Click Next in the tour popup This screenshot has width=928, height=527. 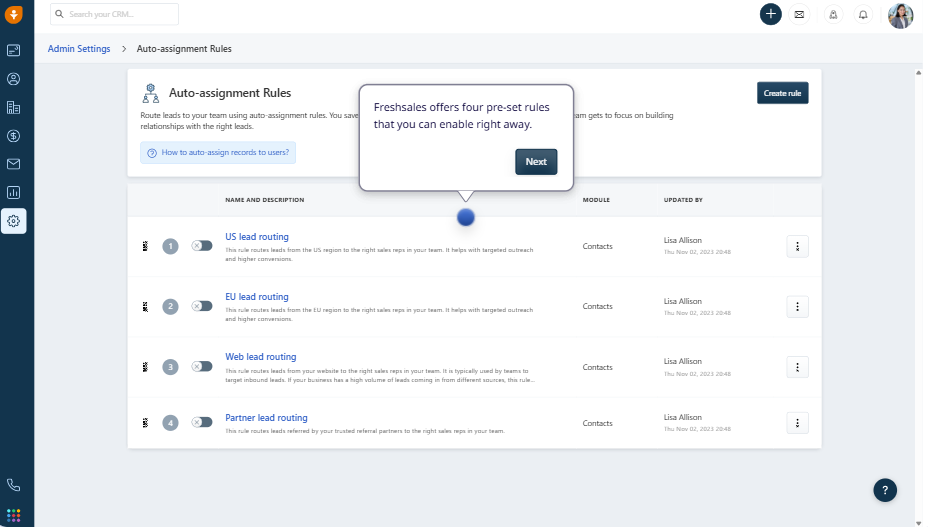tap(536, 162)
